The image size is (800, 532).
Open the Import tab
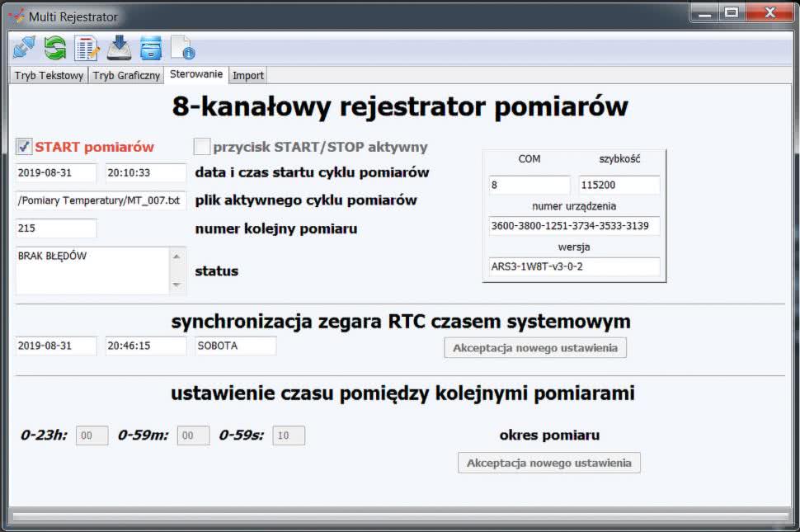tap(248, 75)
